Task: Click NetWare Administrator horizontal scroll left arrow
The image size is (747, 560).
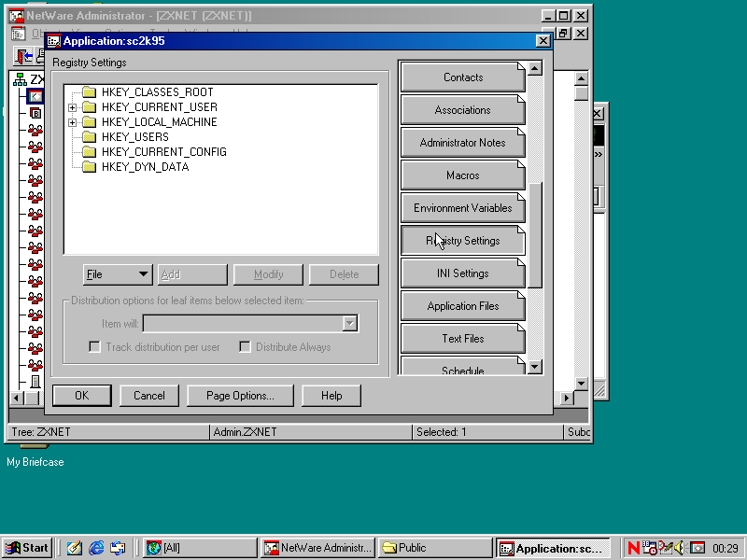Action: (x=17, y=398)
